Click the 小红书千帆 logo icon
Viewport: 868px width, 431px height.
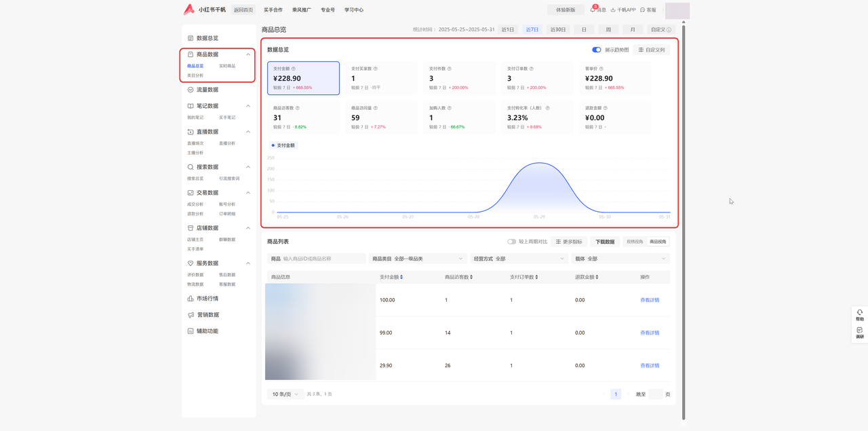[x=189, y=10]
